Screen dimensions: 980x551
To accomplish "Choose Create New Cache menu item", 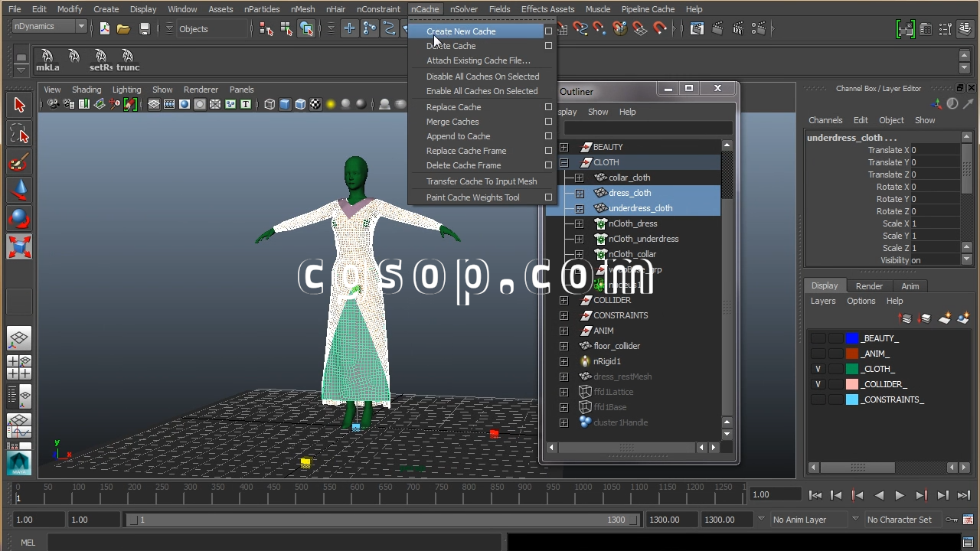I will (461, 31).
